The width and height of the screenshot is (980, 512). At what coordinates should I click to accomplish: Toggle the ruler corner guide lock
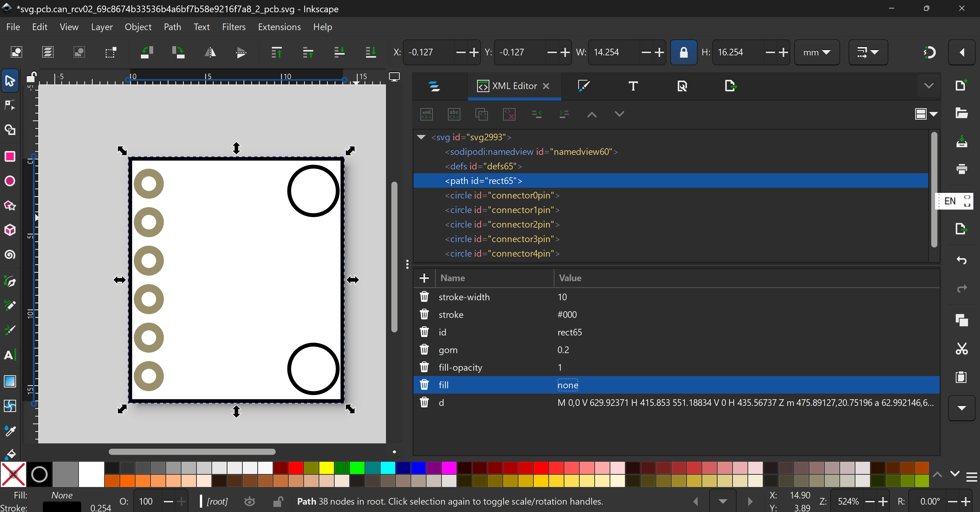pyautogui.click(x=31, y=77)
